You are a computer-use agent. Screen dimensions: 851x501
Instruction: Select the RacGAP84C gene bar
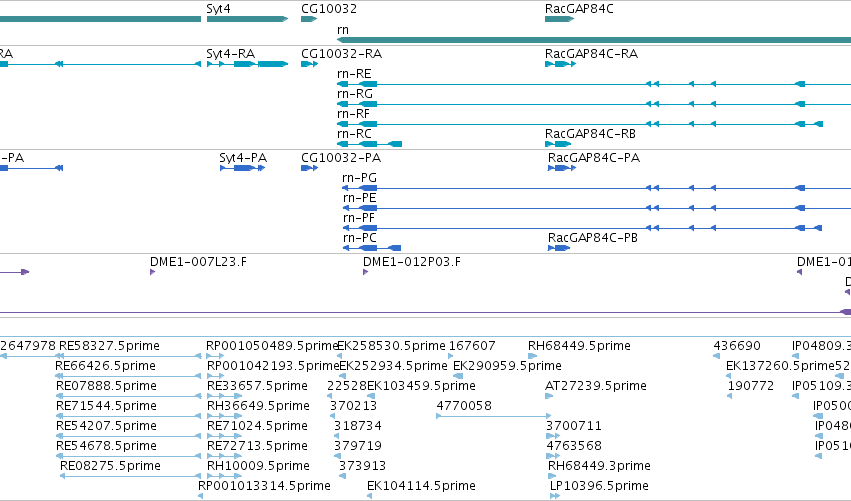click(559, 19)
